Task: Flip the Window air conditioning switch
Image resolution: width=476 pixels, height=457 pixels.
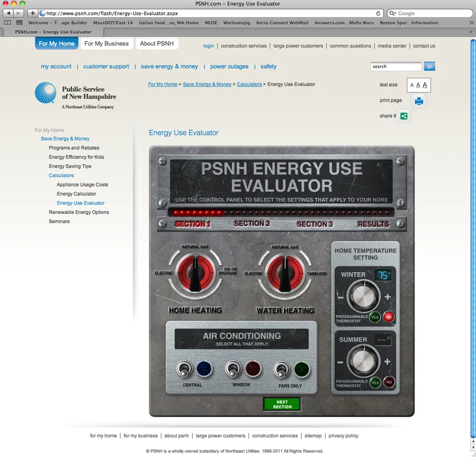Action: (x=233, y=369)
